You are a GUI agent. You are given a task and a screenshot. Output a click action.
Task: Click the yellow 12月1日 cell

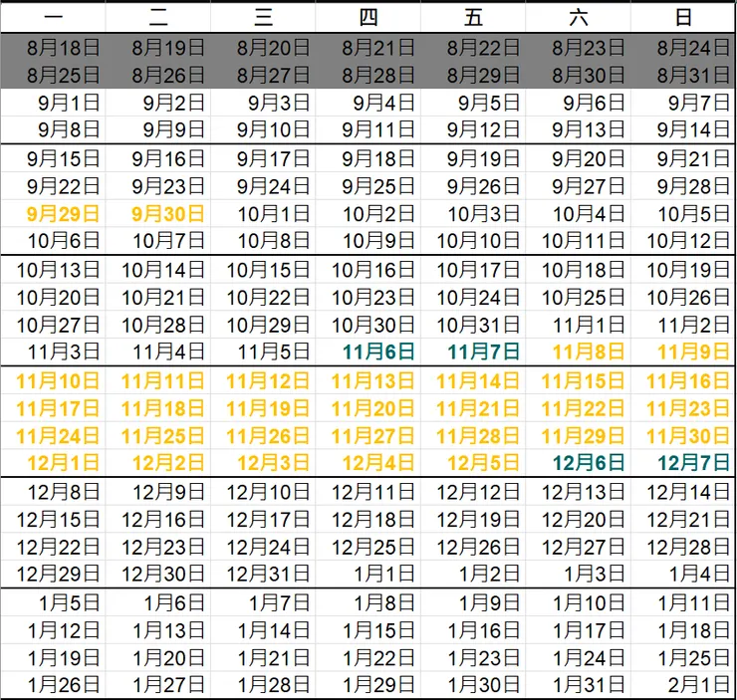tap(53, 463)
